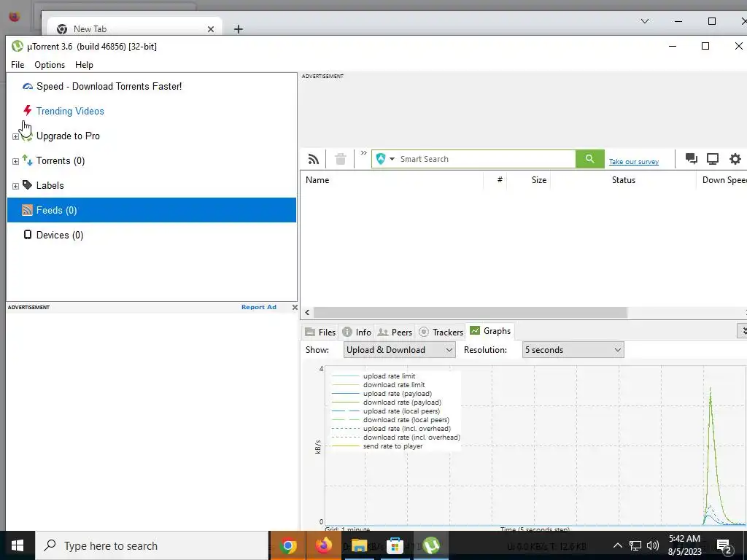747x560 pixels.
Task: Open preferences via the gear icon
Action: pos(735,158)
